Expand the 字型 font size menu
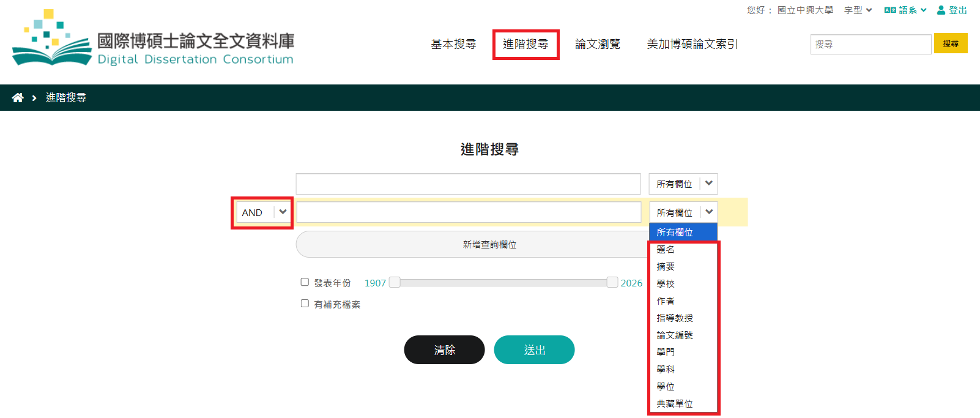The height and width of the screenshot is (418, 980). [858, 10]
